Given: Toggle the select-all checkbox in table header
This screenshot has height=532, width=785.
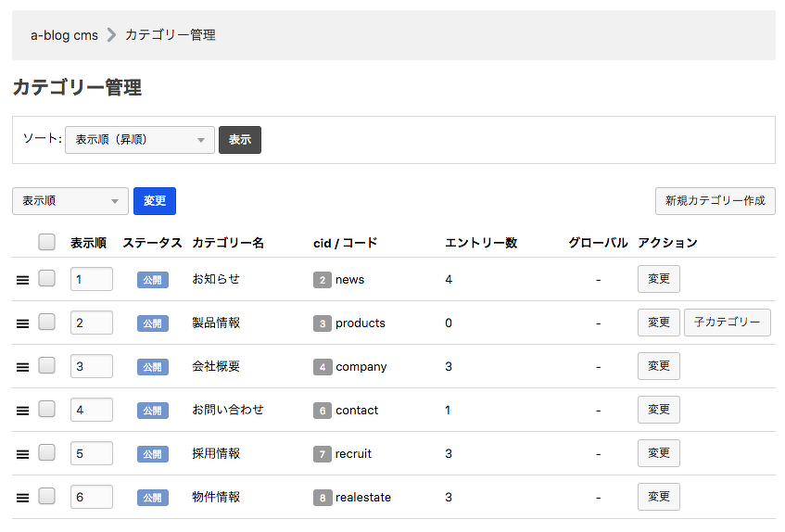Looking at the screenshot, I should tap(46, 242).
